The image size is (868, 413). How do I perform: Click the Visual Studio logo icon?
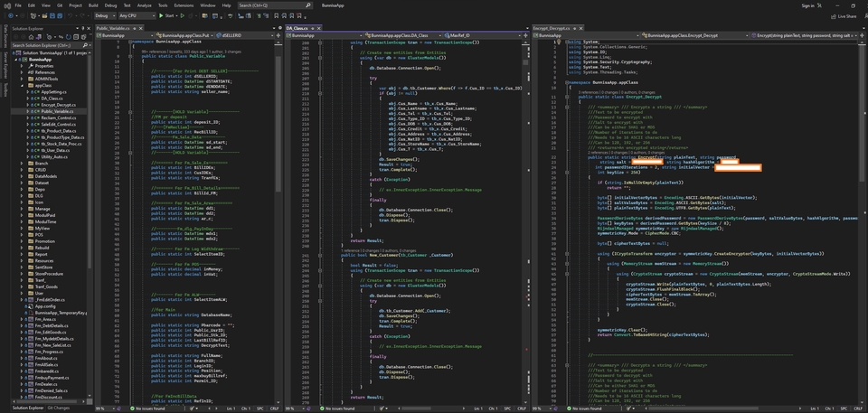tap(7, 5)
